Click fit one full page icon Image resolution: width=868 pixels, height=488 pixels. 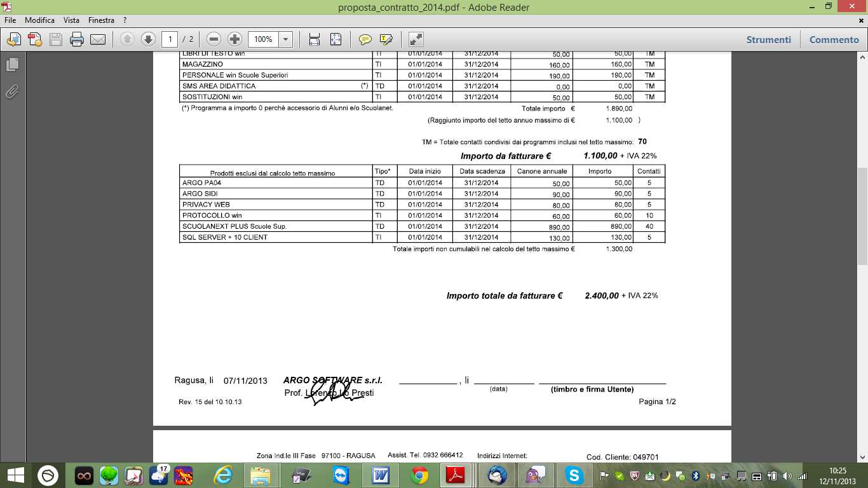point(336,39)
